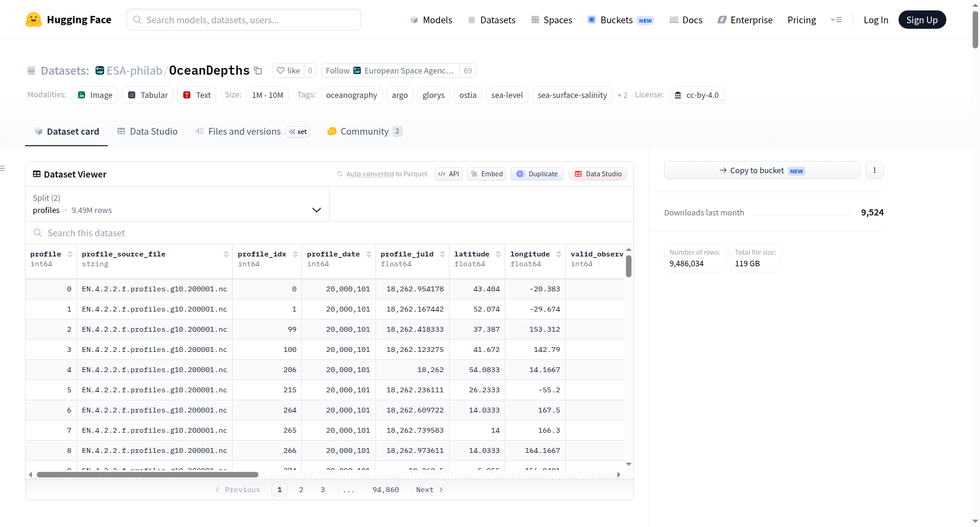Filter by the Tabular modality tag
The height and width of the screenshot is (527, 980).
click(148, 95)
